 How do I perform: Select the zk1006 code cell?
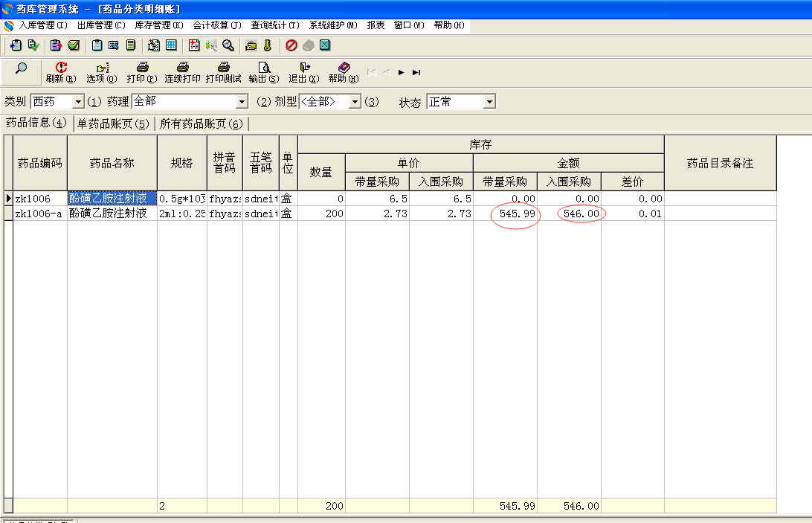click(x=40, y=199)
